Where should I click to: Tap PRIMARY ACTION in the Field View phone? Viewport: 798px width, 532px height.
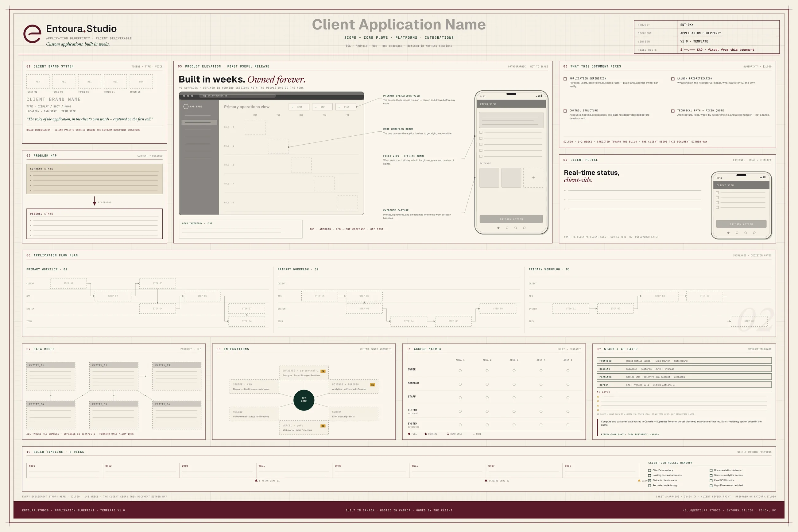511,219
